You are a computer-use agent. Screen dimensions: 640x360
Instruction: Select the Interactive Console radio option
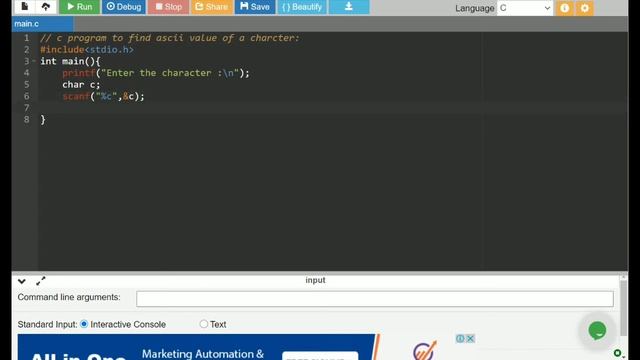coord(84,324)
